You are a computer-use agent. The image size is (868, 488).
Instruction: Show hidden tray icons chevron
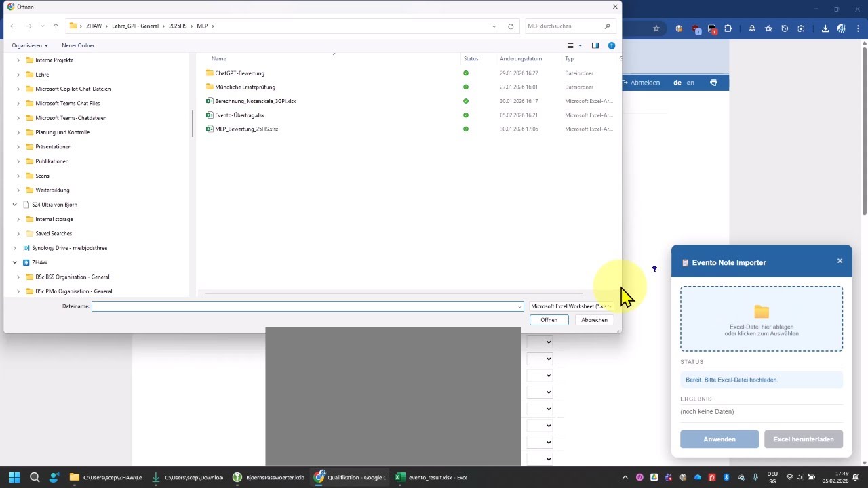[x=625, y=477]
